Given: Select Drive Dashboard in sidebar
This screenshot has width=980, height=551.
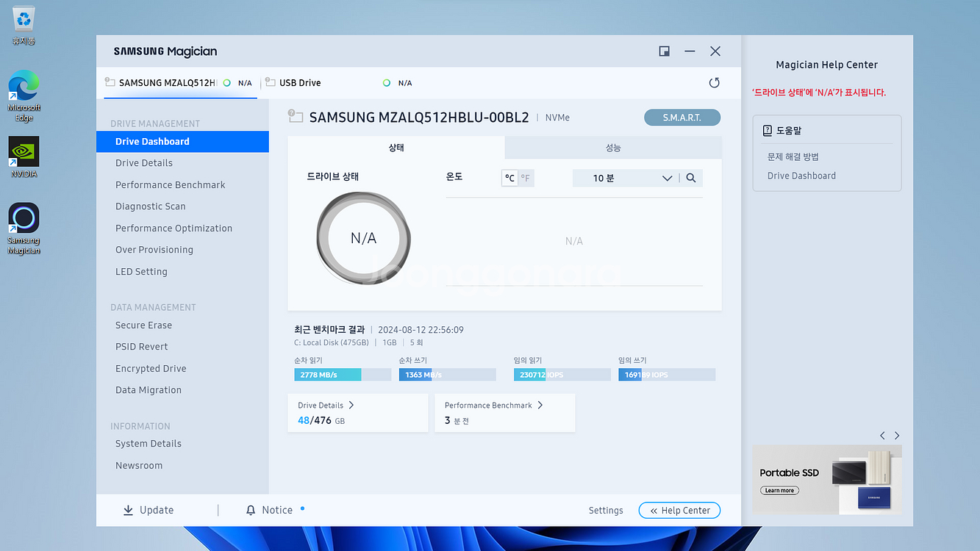Looking at the screenshot, I should click(182, 142).
